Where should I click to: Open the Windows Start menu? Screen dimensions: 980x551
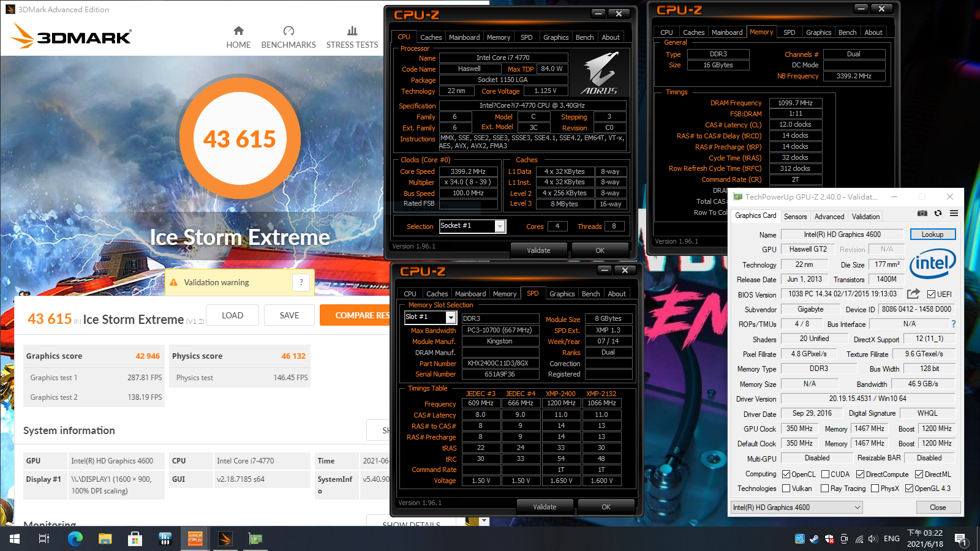point(15,539)
